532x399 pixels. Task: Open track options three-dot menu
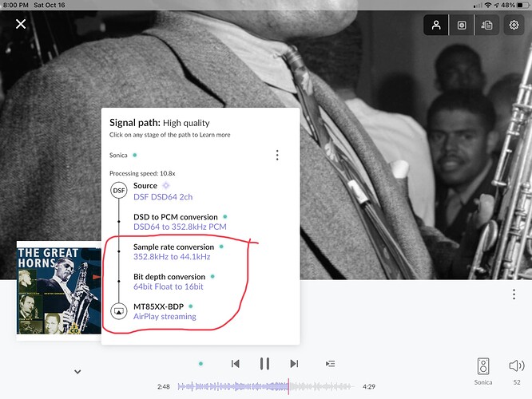tap(514, 294)
